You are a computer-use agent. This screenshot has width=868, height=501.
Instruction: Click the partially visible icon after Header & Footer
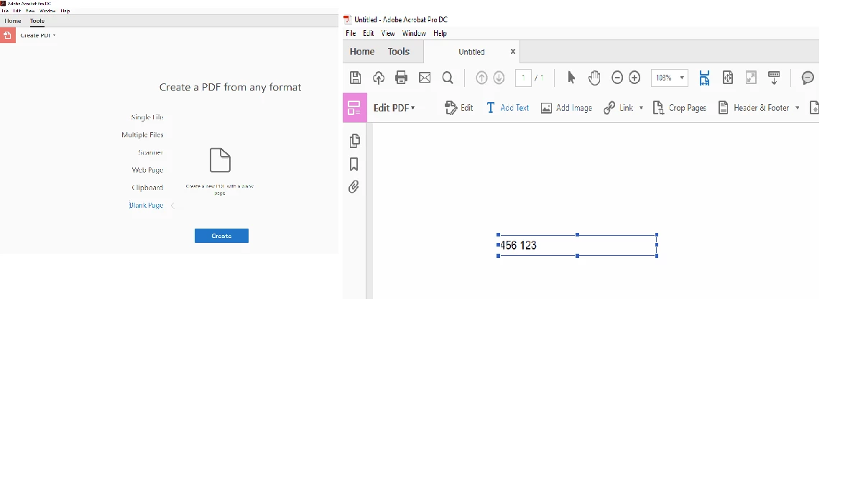tap(814, 108)
